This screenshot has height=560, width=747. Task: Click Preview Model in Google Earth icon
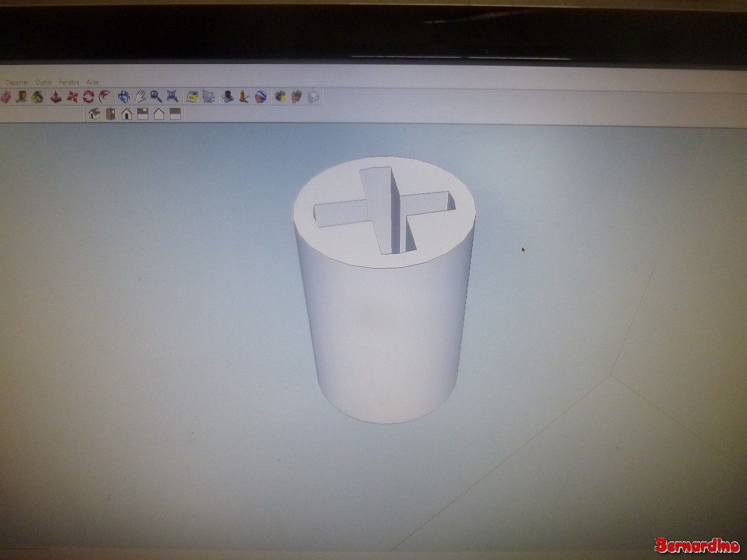click(x=260, y=97)
